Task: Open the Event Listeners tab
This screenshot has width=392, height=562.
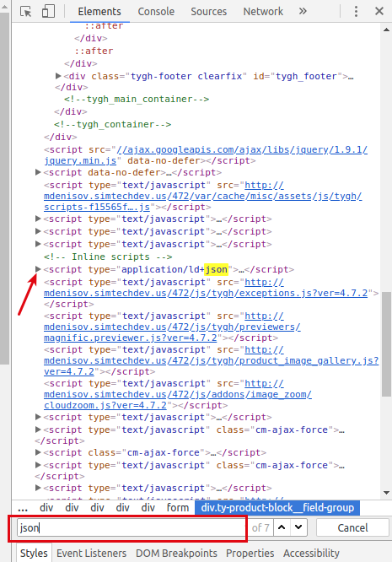Action: pos(91,553)
